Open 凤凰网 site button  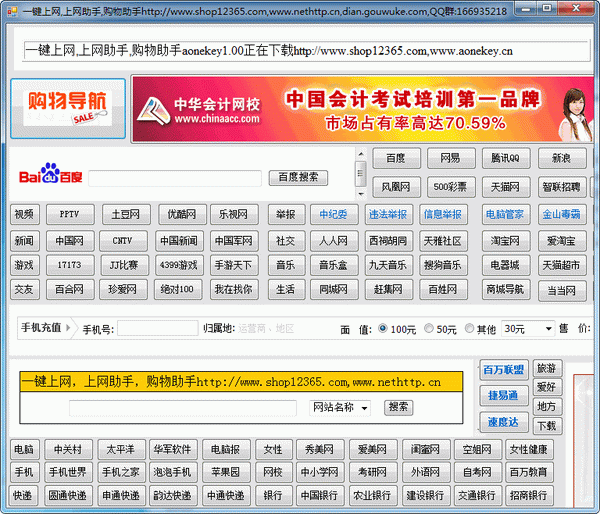[x=396, y=187]
